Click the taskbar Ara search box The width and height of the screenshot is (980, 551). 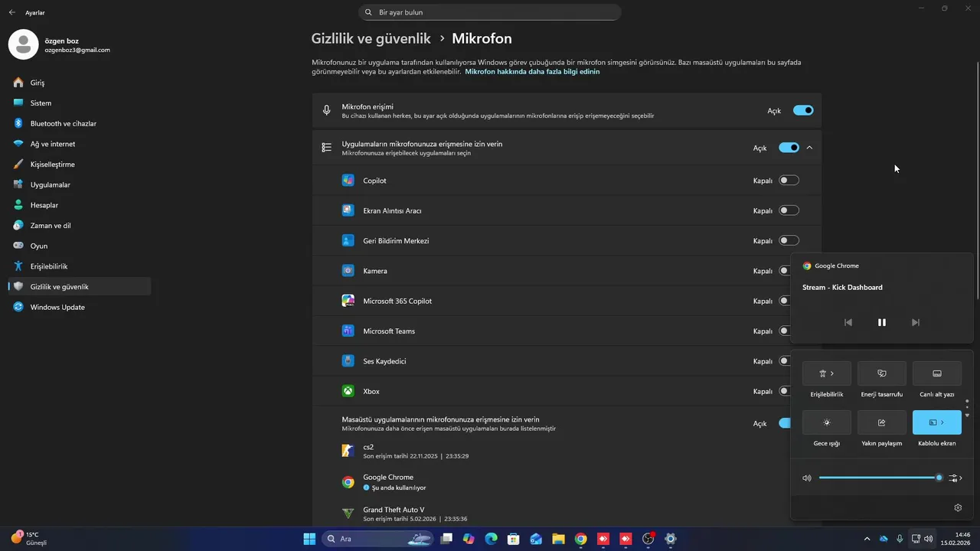(378, 539)
